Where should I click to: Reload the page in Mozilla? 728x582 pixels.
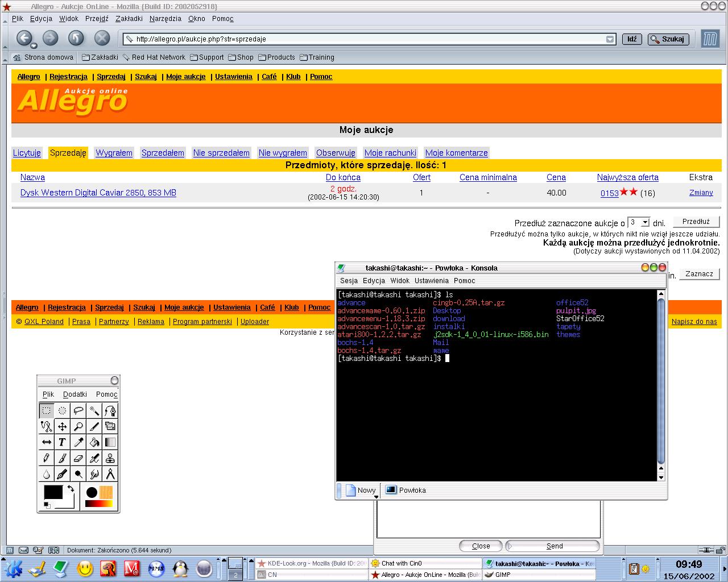click(x=76, y=38)
